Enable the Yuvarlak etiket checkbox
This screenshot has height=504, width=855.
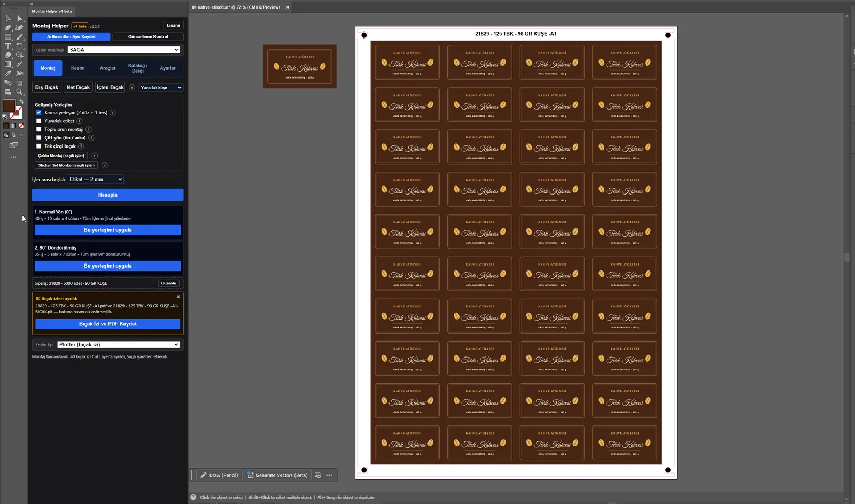tap(38, 121)
